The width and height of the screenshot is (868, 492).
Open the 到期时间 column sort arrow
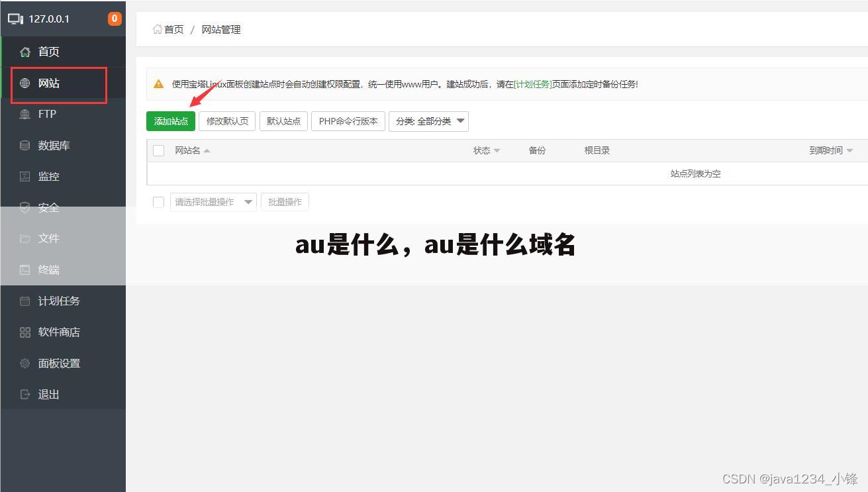coord(849,151)
